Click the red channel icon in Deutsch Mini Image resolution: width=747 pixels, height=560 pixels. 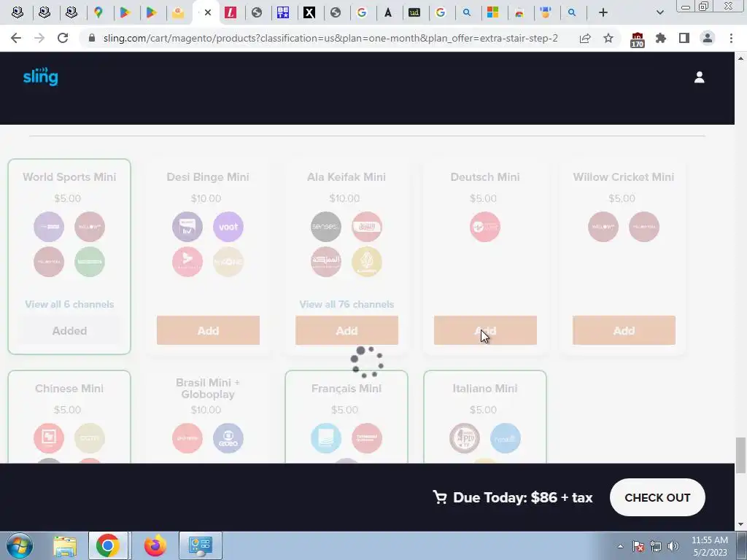[485, 227]
